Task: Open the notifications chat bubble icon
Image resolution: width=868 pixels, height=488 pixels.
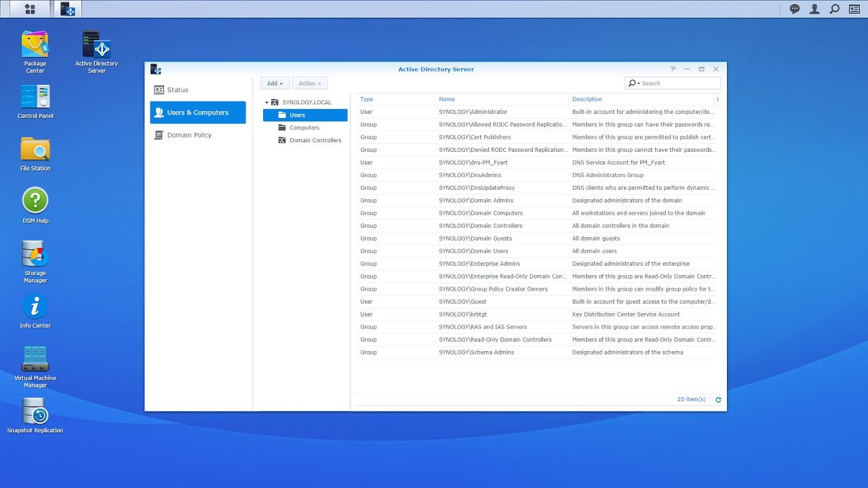Action: click(x=795, y=9)
